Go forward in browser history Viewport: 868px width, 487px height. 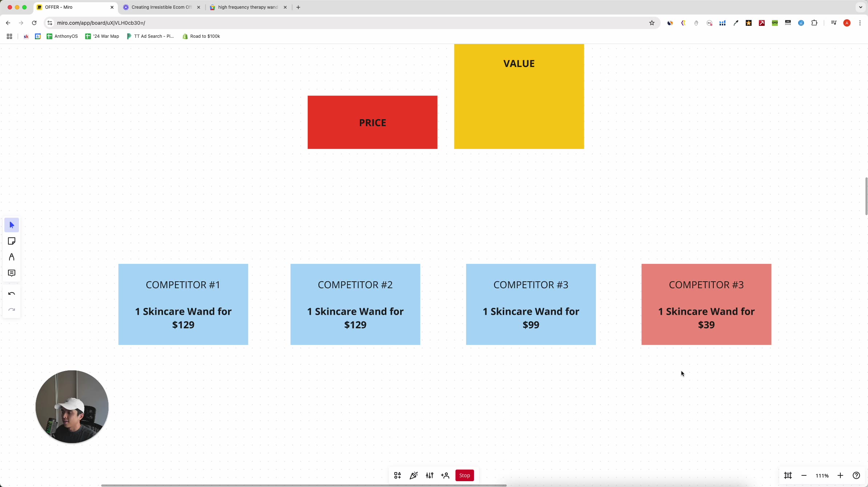[21, 23]
